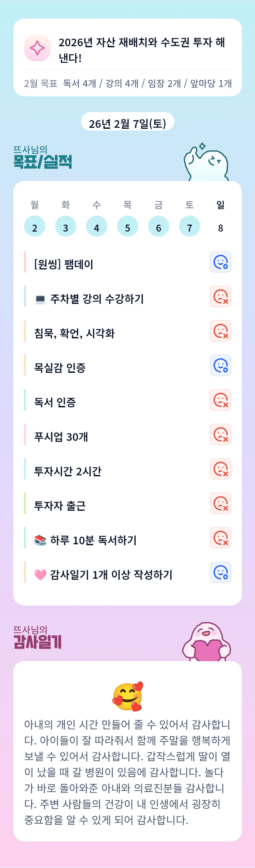Image resolution: width=255 pixels, height=868 pixels.
Task: Click the 26년 2월 7일(토) date pill
Action: click(x=128, y=123)
